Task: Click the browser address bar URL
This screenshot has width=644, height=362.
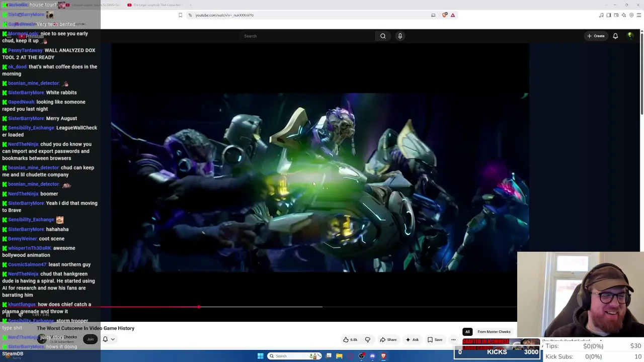Action: [224, 15]
